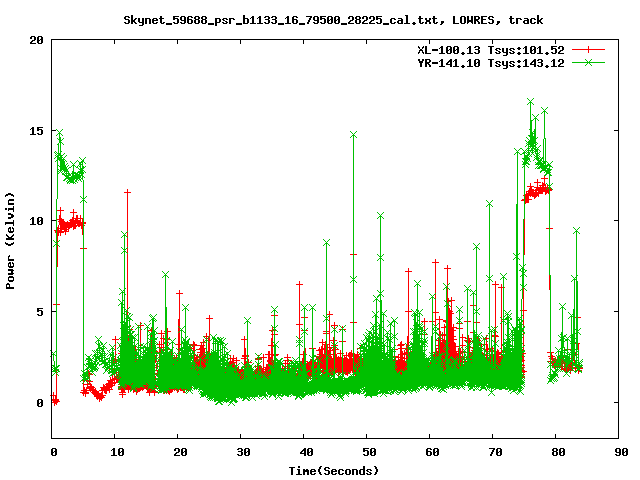Click the red XL legend line sample

(588, 50)
